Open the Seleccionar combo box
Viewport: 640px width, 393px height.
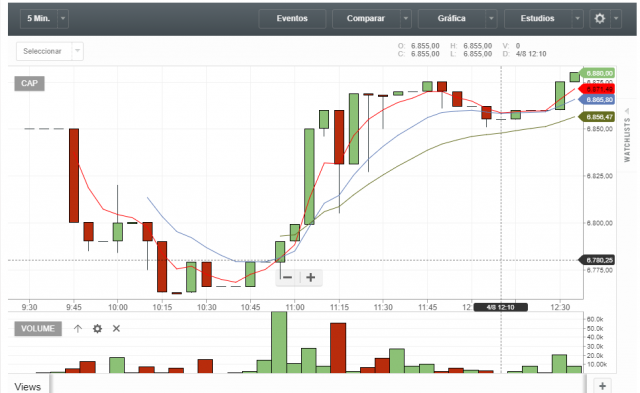[50, 51]
